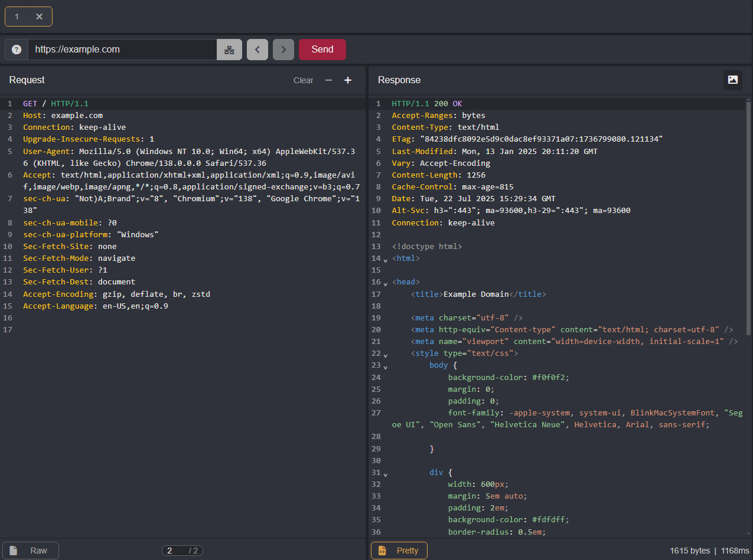Viewport: 753px width, 560px height.
Task: Collapse the <style> block at line 22
Action: (x=386, y=355)
